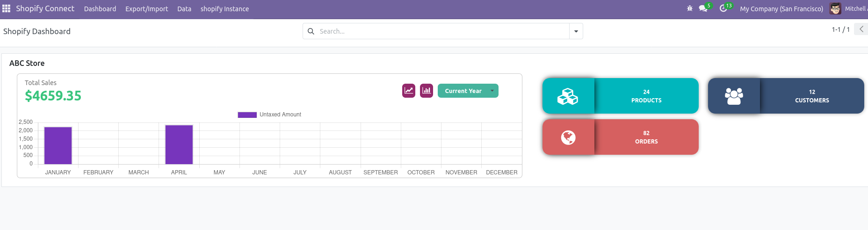Click the Customers group icon
This screenshot has width=868, height=230.
734,96
